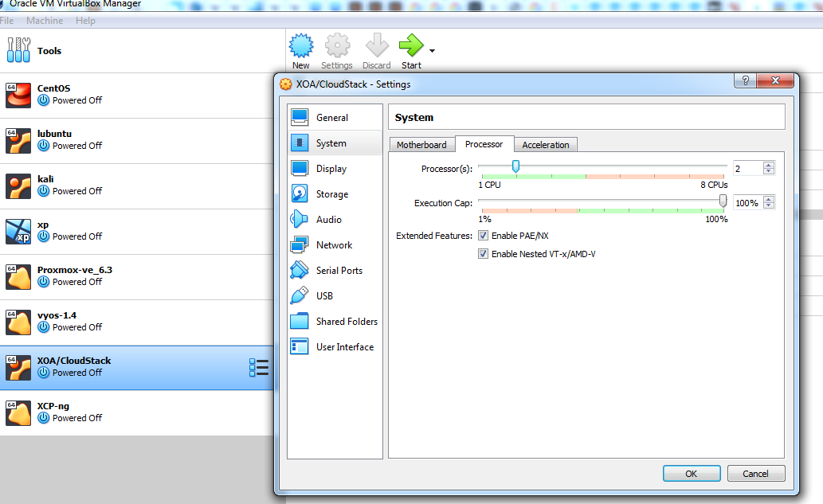823x504 pixels.
Task: Select the xp virtual machine icon
Action: [18, 232]
